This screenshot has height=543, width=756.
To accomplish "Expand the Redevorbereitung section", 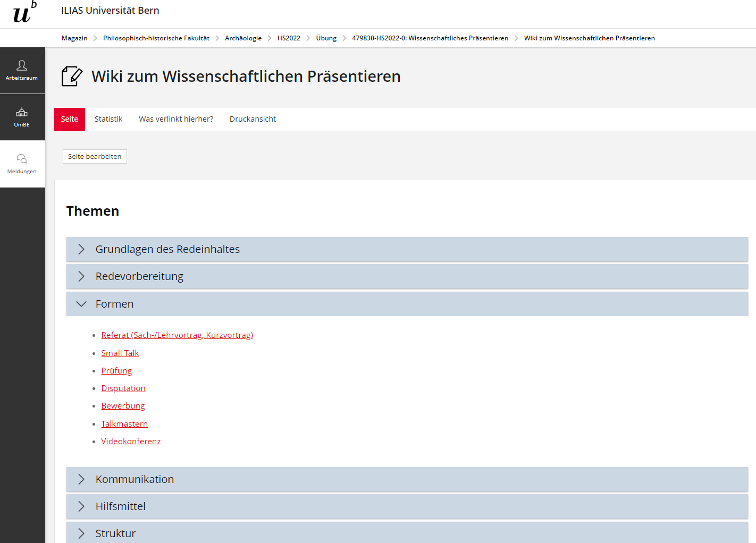I will pyautogui.click(x=407, y=276).
